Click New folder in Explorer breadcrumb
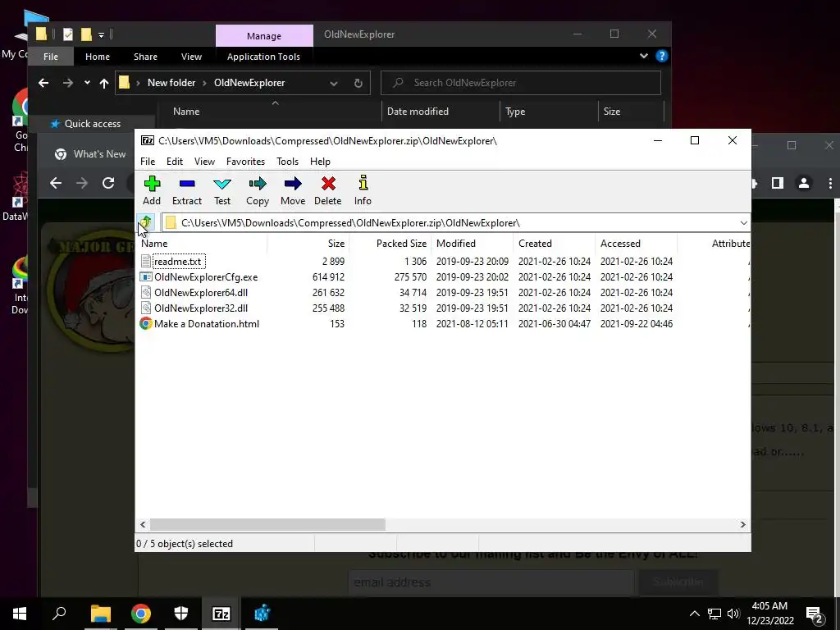 171,83
